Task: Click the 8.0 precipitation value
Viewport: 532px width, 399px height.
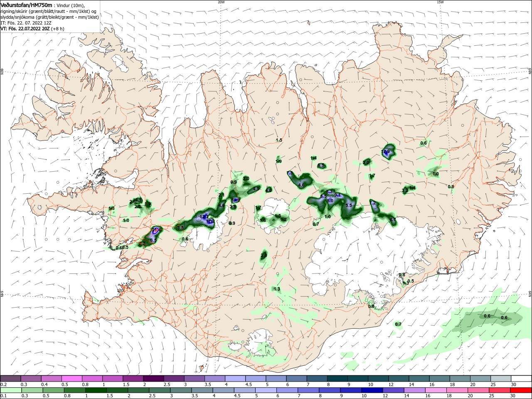Action: pyautogui.click(x=330, y=201)
